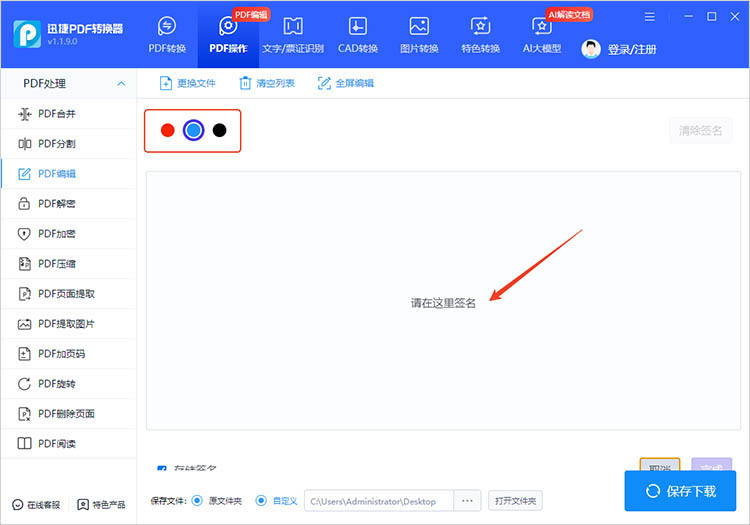Click the 登录/注册 link
The width and height of the screenshot is (750, 525).
point(632,49)
